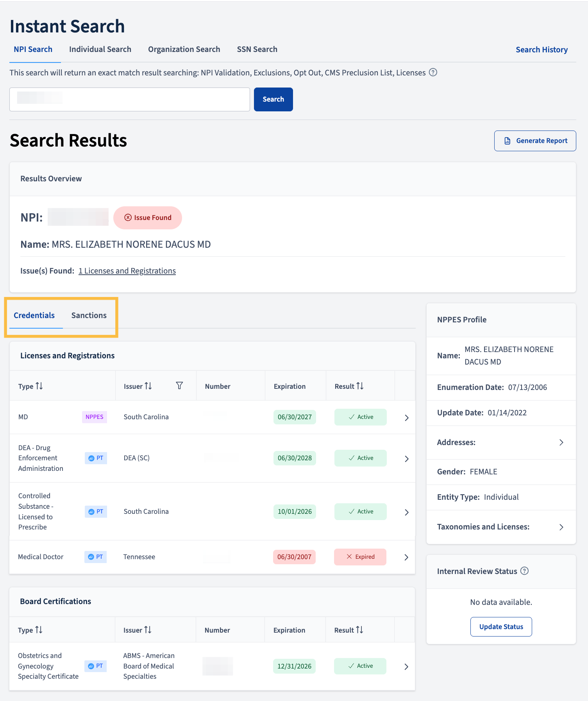Switch to Organization Search tab
Viewport: 588px width, 701px height.
[184, 49]
